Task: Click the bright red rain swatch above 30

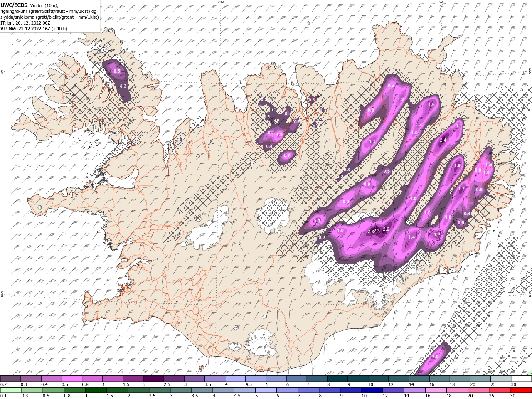Action: pyautogui.click(x=520, y=390)
